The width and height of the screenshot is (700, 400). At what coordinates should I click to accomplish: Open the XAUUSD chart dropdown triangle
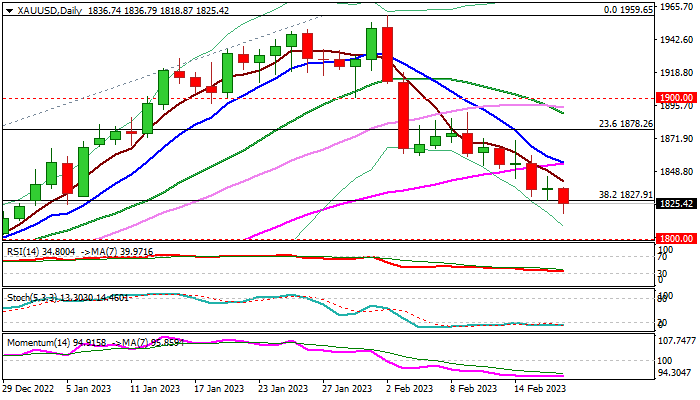click(x=9, y=11)
